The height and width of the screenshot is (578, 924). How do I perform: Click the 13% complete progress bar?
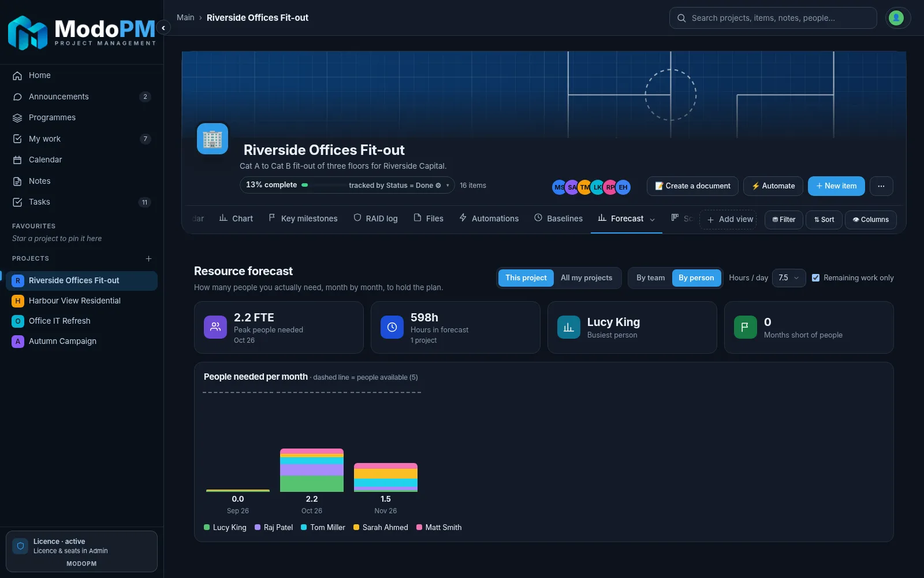(322, 185)
